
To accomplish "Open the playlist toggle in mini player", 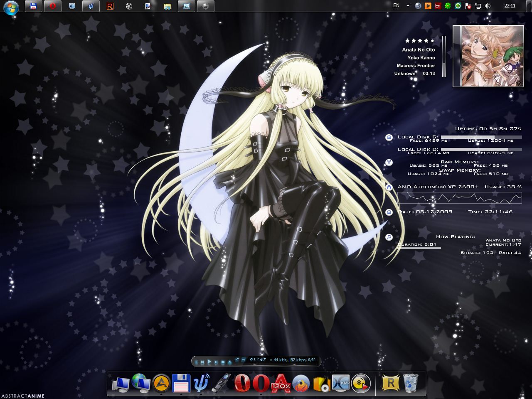I will point(237,360).
